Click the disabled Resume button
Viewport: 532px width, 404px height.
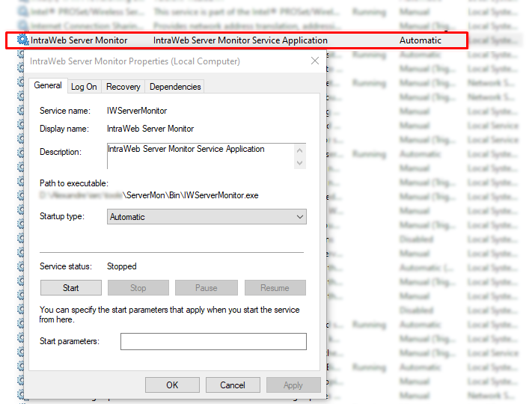[275, 287]
